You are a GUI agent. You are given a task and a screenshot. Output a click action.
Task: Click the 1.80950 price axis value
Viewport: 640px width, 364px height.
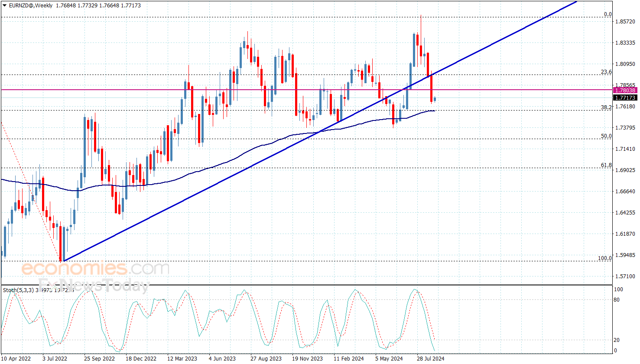pos(625,64)
